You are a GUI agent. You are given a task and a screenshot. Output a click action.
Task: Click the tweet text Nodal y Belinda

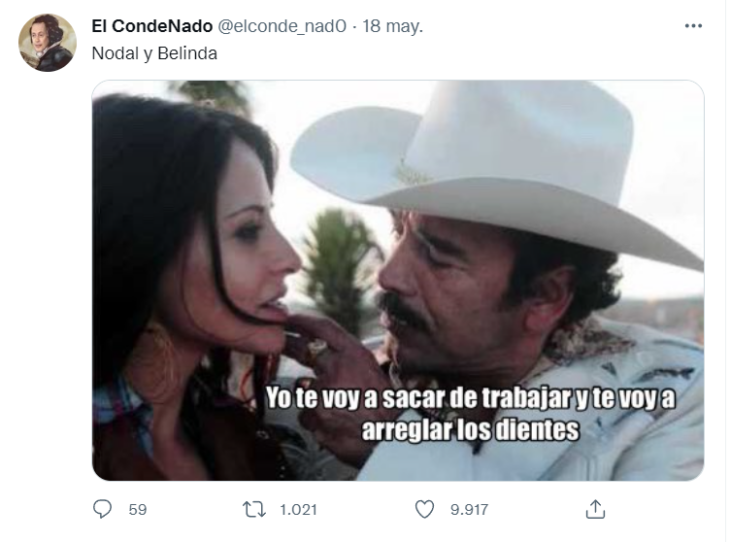click(x=155, y=53)
